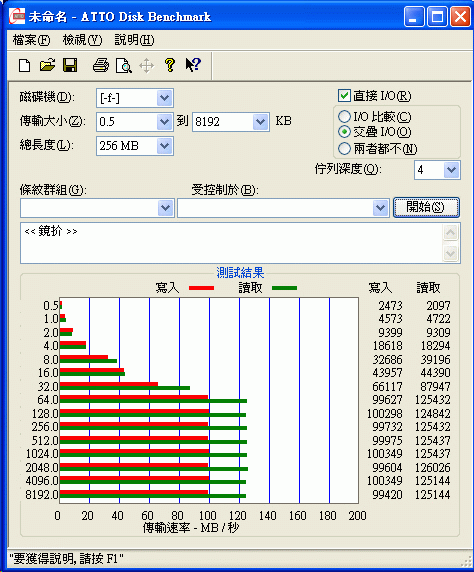Viewport: 474px width, 572px height.
Task: Click the yellow question mark Help icon
Action: pyautogui.click(x=170, y=65)
